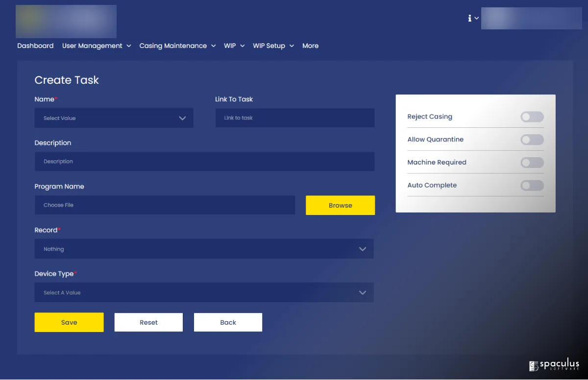Expand the Record dropdown

click(x=204, y=249)
